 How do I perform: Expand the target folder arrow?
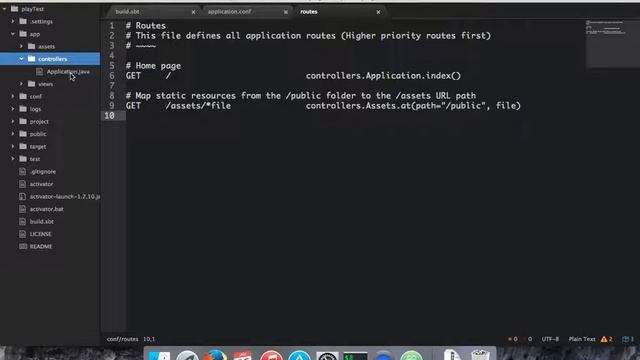click(x=13, y=146)
